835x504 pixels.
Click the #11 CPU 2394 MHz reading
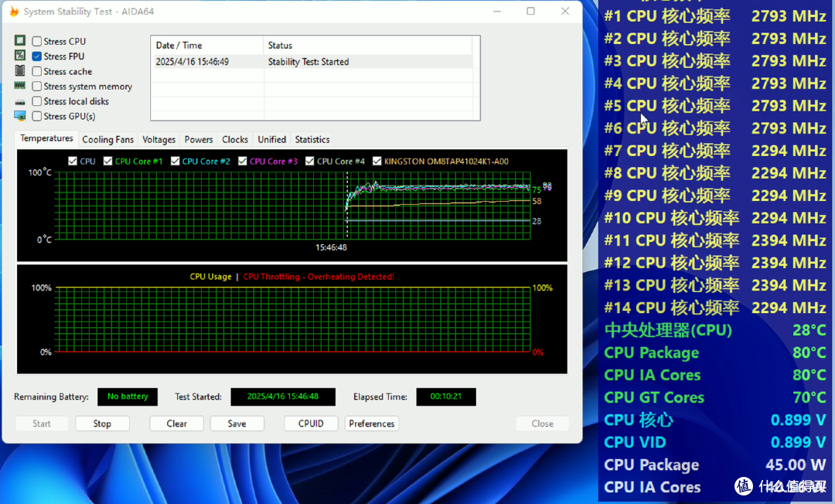[x=714, y=240]
